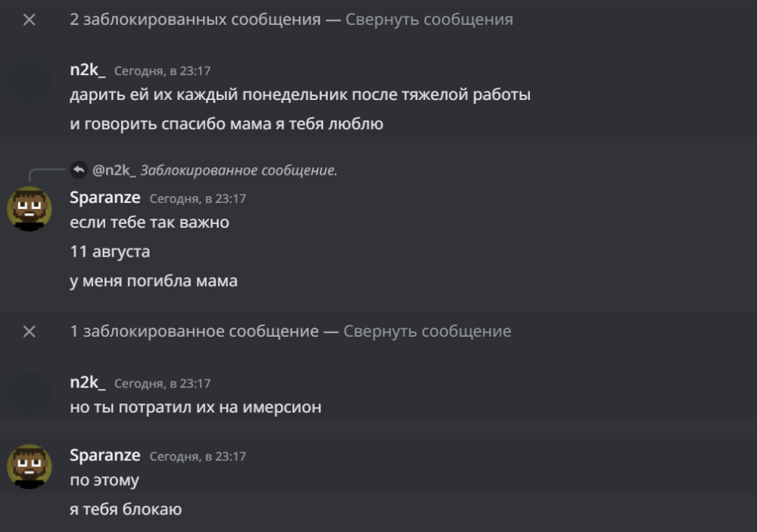Screen dimensions: 757x532
Task: Collapse the 2 blocked messages with X icon
Action: 30,20
